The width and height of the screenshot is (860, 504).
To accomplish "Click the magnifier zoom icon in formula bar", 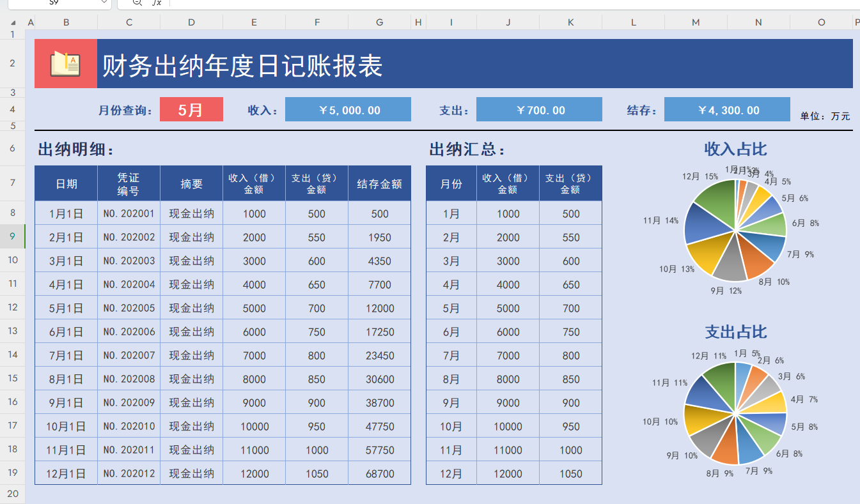I will (137, 3).
